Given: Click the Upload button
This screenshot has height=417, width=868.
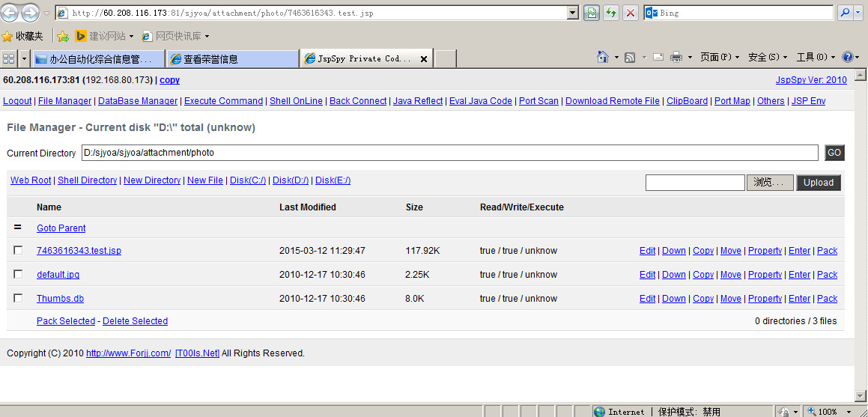Looking at the screenshot, I should point(818,183).
